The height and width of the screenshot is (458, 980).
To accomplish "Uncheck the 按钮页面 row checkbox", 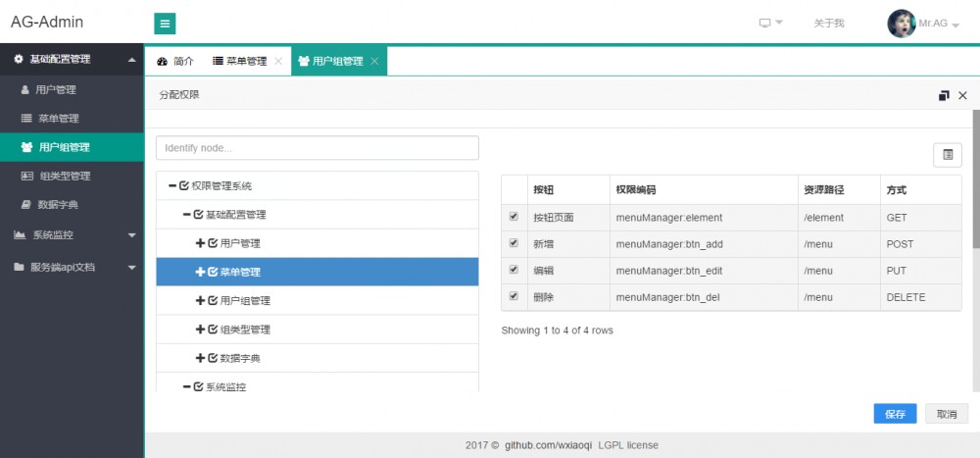I will (514, 217).
